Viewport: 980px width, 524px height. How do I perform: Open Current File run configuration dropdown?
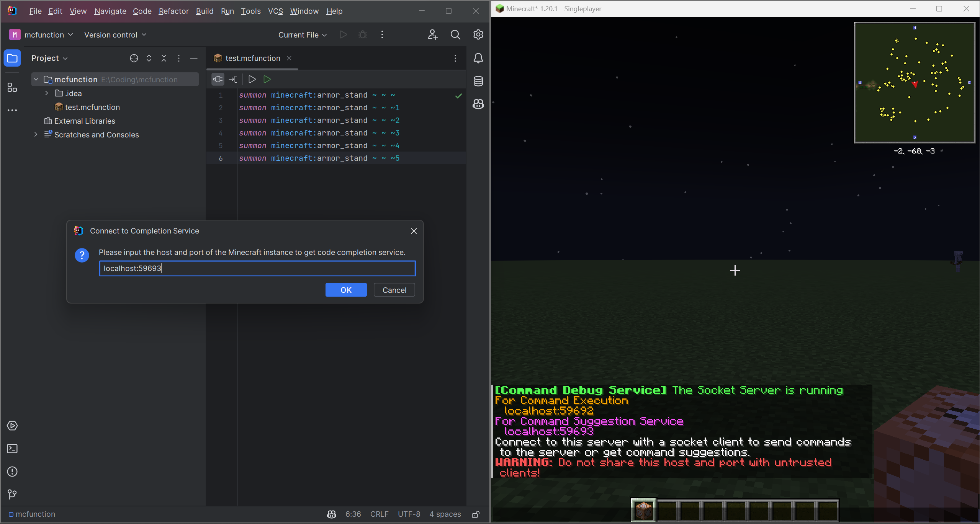(x=303, y=35)
